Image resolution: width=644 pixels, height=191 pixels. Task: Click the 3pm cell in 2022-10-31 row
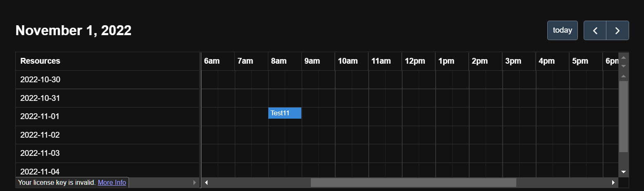click(519, 98)
